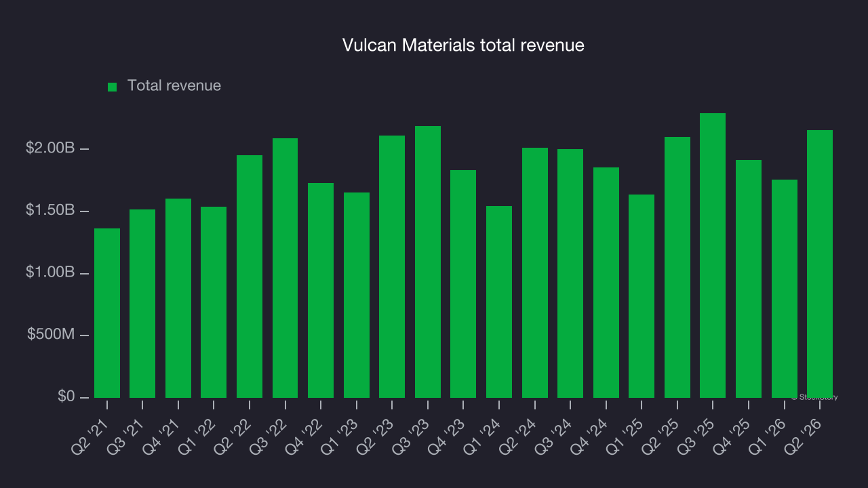Select the Q3 '21 revenue bar

coord(142,304)
